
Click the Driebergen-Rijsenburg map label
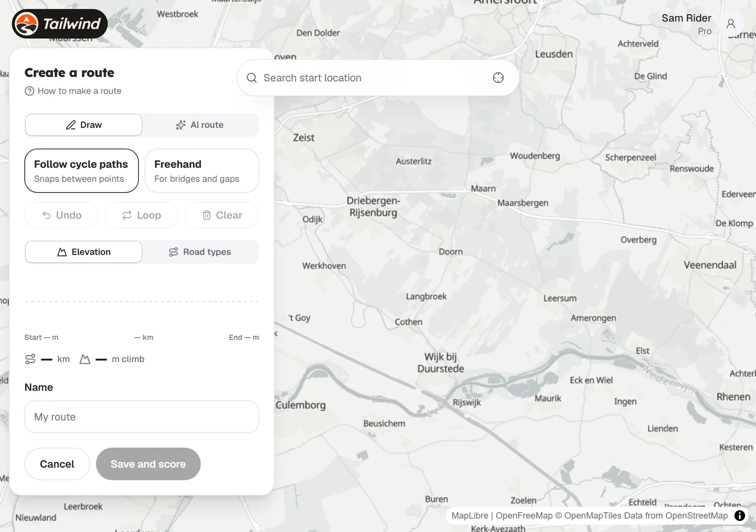click(x=373, y=206)
